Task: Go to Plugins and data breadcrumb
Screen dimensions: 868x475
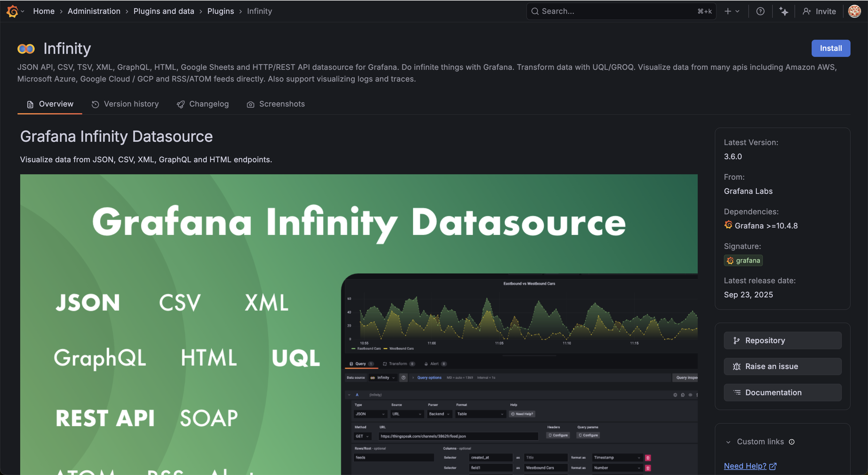Action: pyautogui.click(x=164, y=11)
